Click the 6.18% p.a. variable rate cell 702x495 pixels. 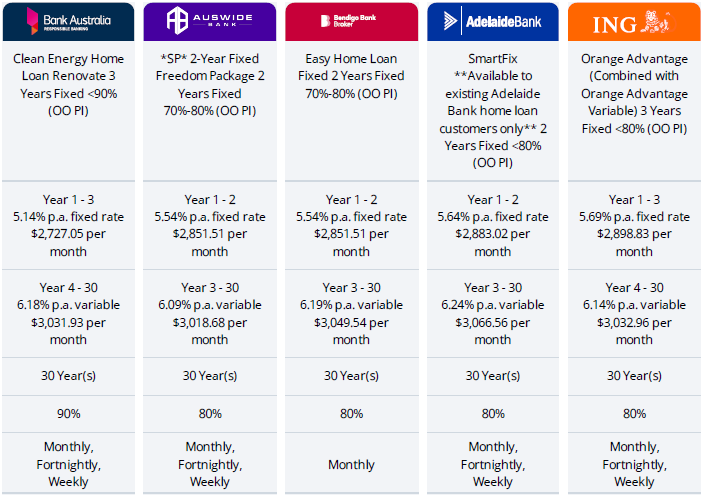tap(68, 314)
